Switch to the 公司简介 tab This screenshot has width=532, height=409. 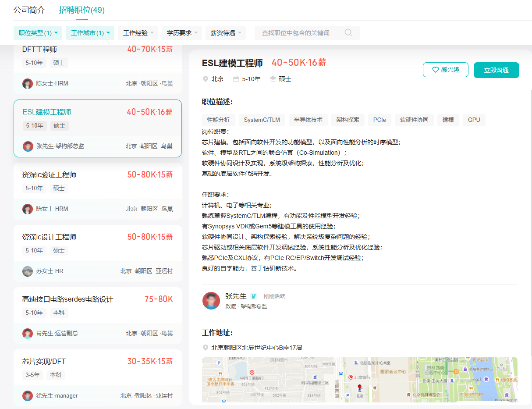29,10
